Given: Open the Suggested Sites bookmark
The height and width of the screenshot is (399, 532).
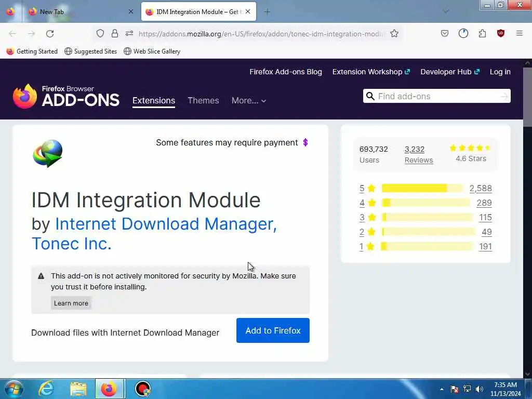Looking at the screenshot, I should (x=90, y=51).
